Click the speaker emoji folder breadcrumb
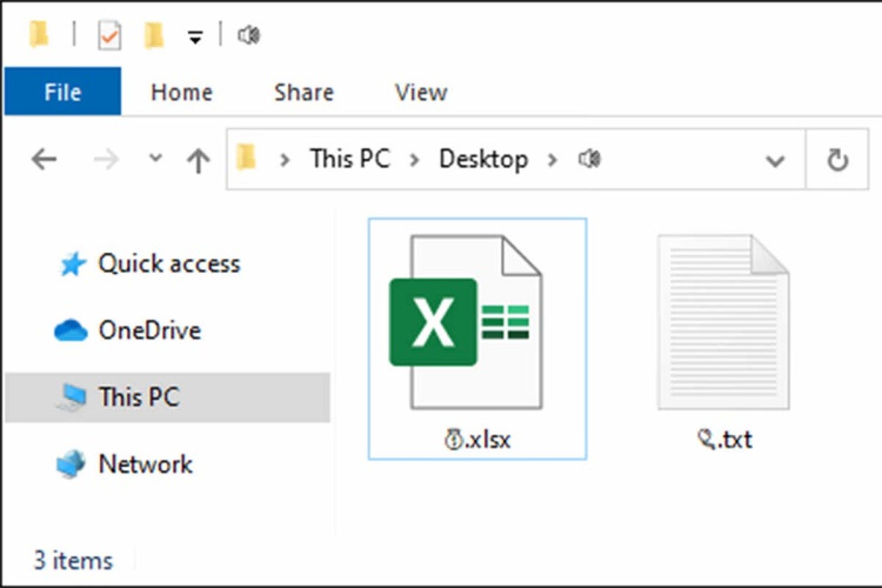Image resolution: width=882 pixels, height=588 pixels. click(x=589, y=159)
